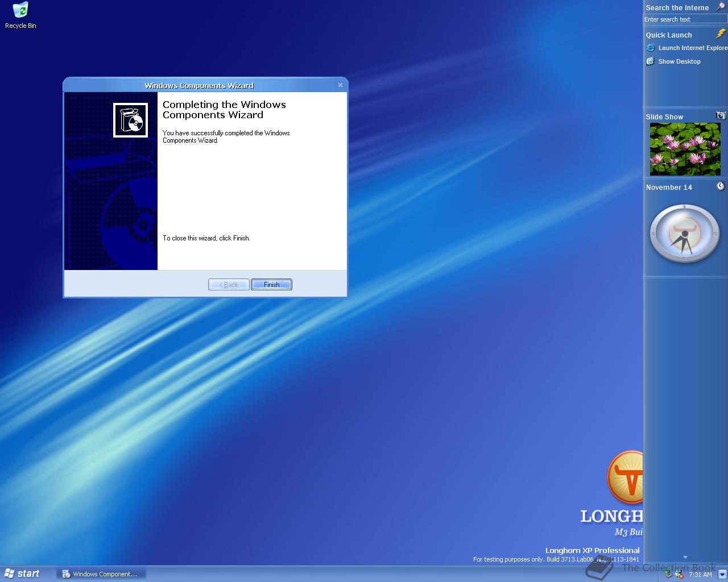Click the Quick Launch lightning bolt icon
Image resolution: width=728 pixels, height=582 pixels.
click(x=721, y=34)
